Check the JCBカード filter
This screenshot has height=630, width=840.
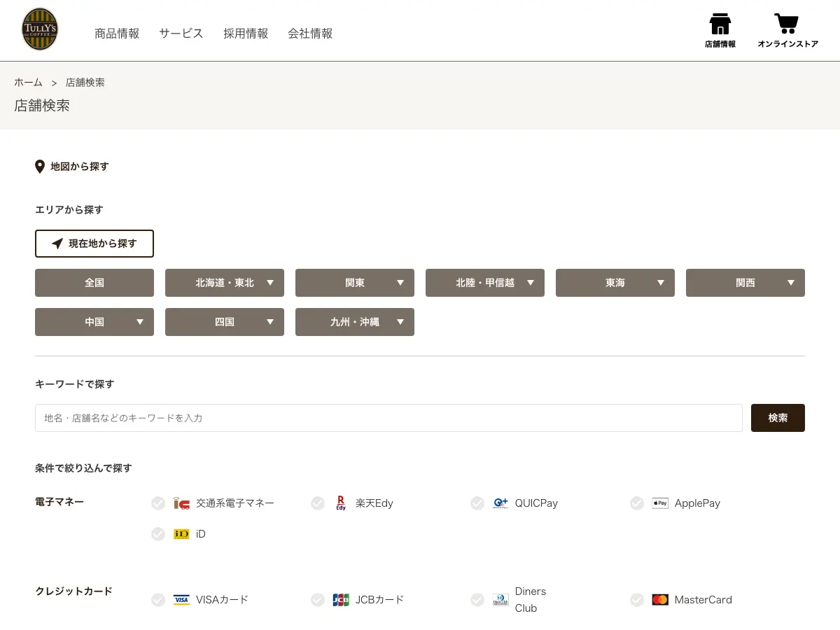coord(318,600)
